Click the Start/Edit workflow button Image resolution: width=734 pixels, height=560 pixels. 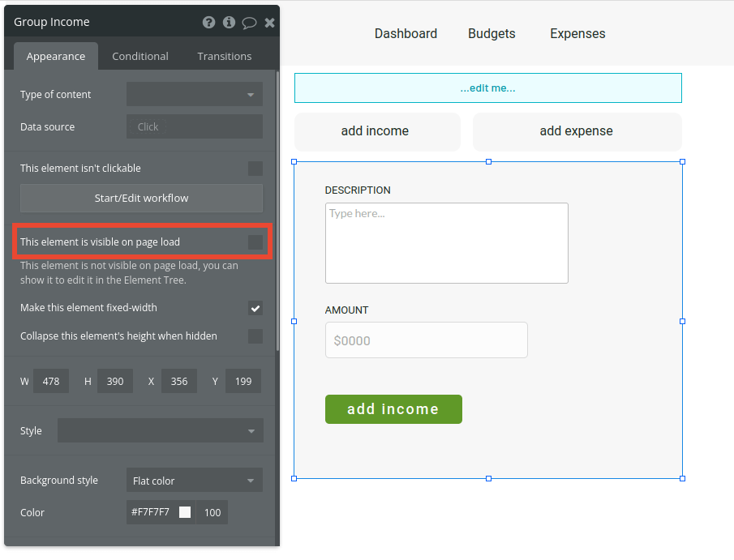pos(141,198)
